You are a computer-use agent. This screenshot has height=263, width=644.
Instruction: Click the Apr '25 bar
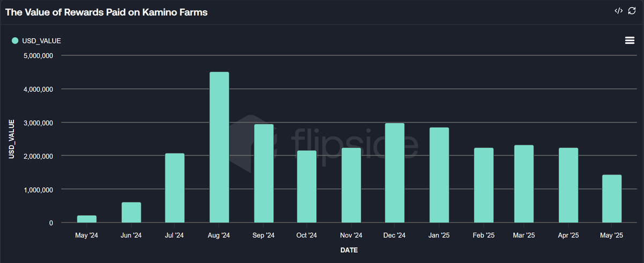coord(568,185)
